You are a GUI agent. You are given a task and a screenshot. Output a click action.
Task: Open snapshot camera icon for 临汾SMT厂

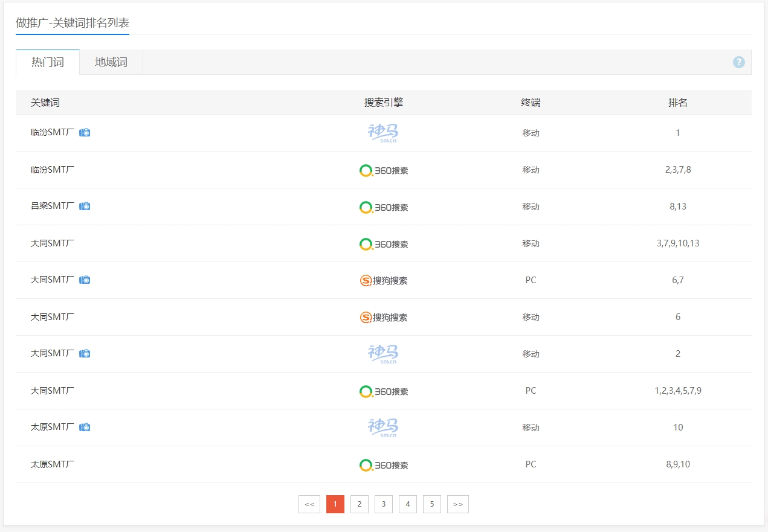[85, 132]
